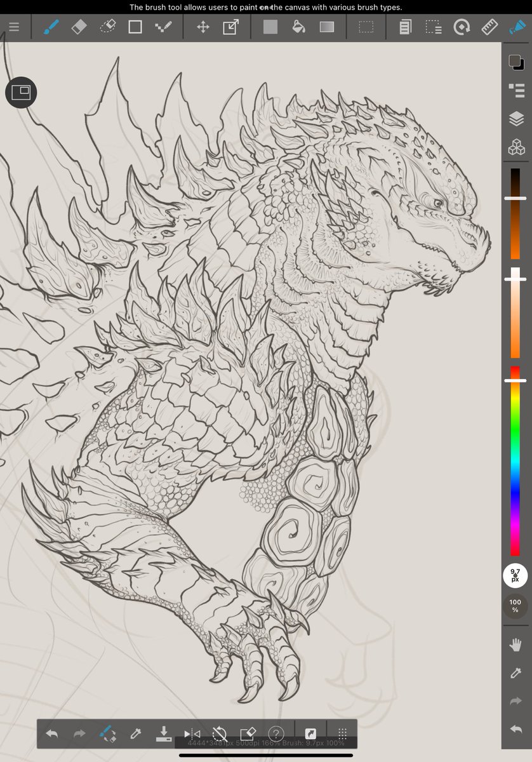Open foreground/background color swatch

coord(515,62)
